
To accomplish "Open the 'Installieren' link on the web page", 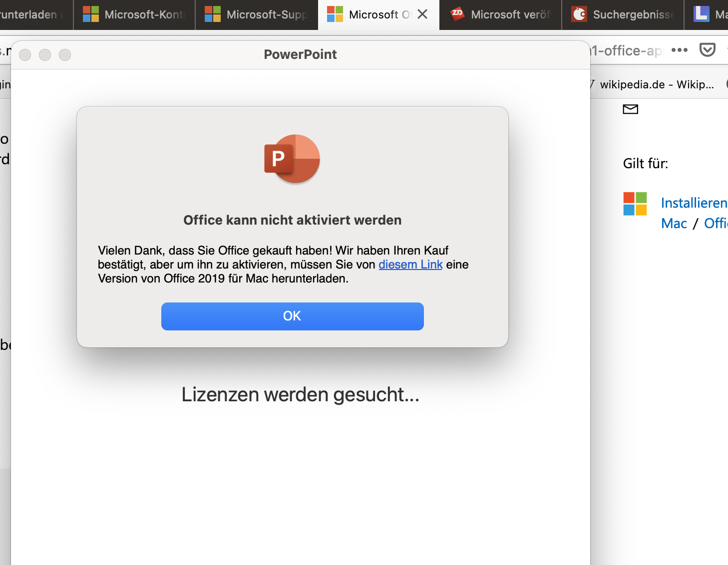I will [x=694, y=203].
